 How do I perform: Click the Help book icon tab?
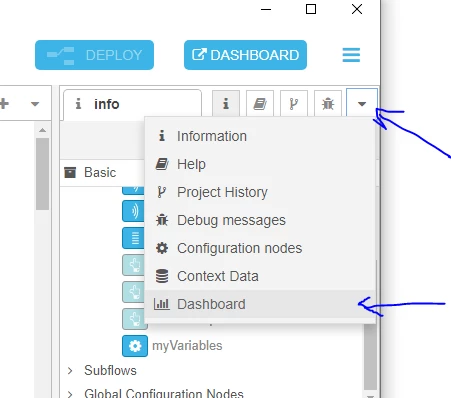click(x=260, y=104)
